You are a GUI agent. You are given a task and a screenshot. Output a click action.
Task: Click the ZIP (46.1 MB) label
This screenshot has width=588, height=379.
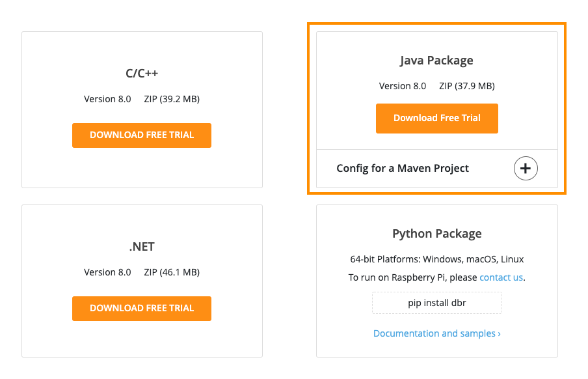pyautogui.click(x=172, y=272)
